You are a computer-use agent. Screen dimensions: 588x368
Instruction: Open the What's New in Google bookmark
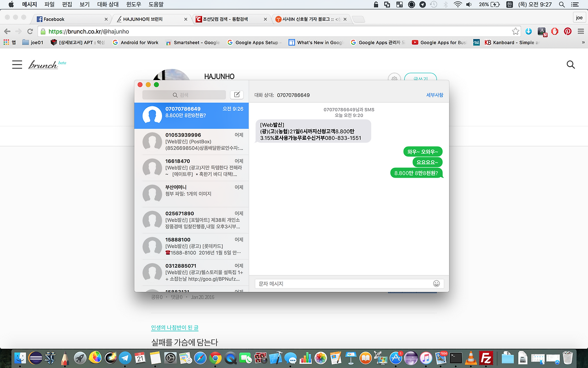click(315, 42)
